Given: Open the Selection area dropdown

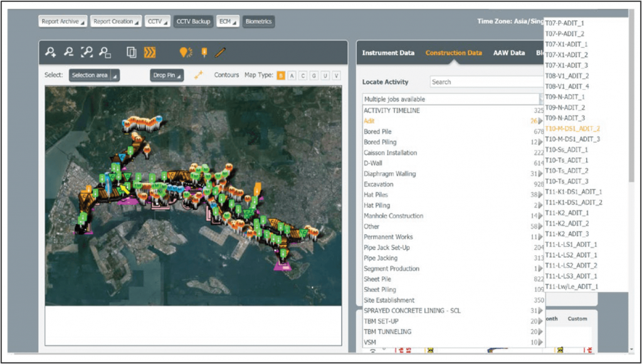Looking at the screenshot, I should [x=94, y=75].
